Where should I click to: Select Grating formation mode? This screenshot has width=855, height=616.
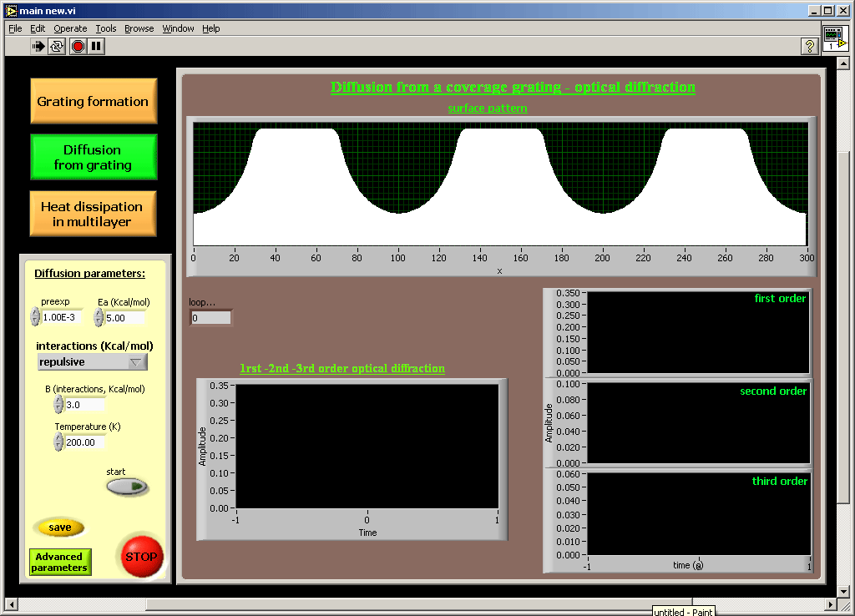pos(94,101)
